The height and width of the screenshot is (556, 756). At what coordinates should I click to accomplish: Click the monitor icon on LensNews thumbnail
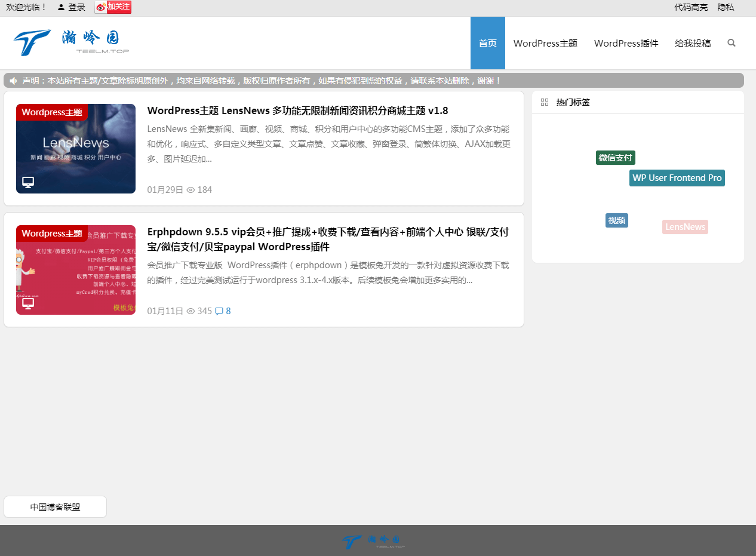[x=28, y=182]
